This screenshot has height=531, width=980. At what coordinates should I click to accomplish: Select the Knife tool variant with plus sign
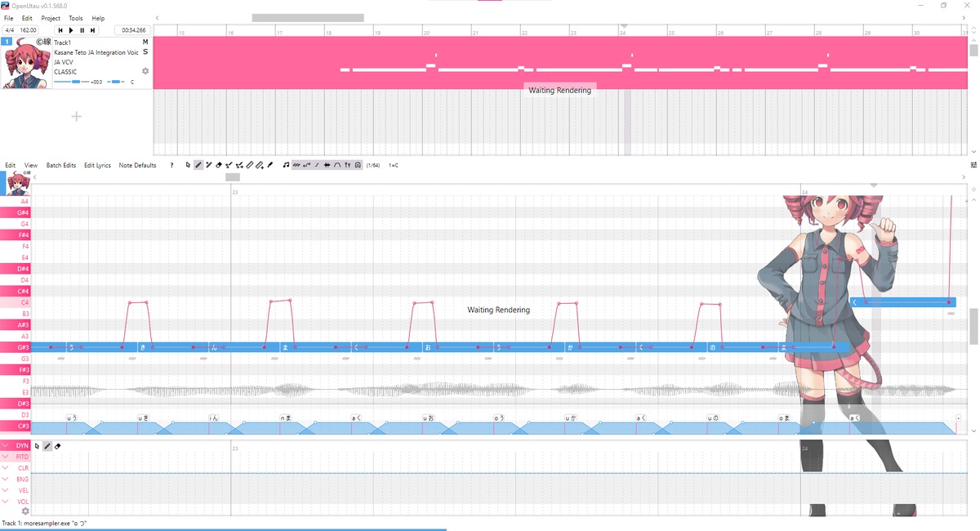[260, 165]
